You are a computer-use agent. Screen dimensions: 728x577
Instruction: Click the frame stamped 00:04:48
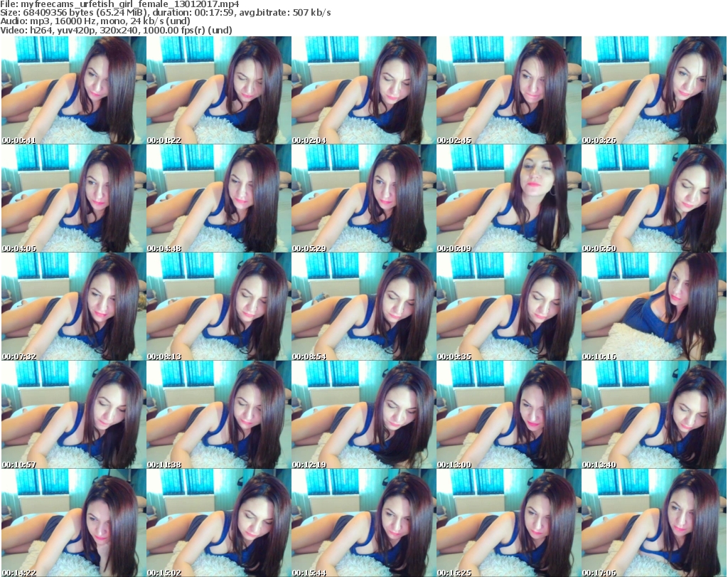coord(219,198)
